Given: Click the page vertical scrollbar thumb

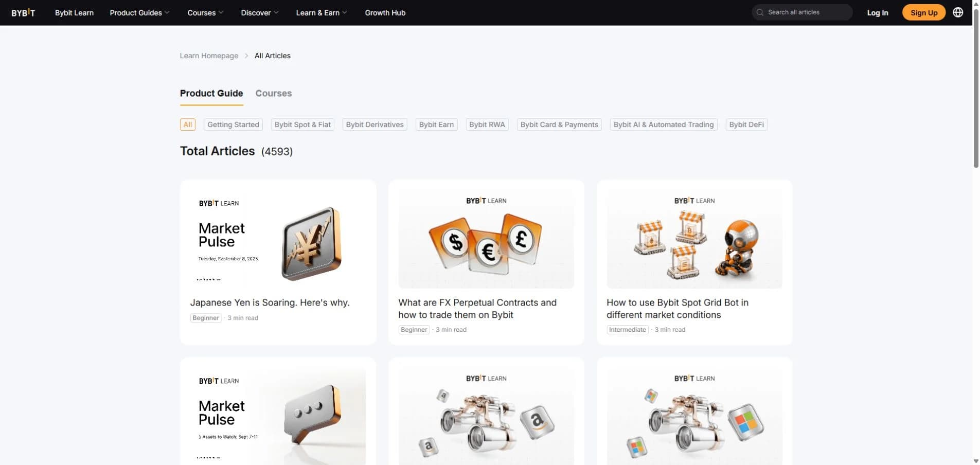Looking at the screenshot, I should click(x=976, y=87).
